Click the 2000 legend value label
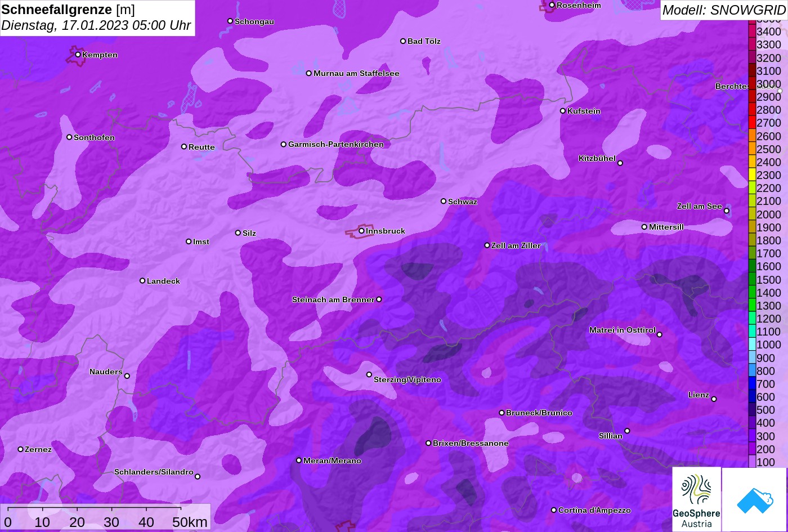The width and height of the screenshot is (788, 532). [769, 214]
